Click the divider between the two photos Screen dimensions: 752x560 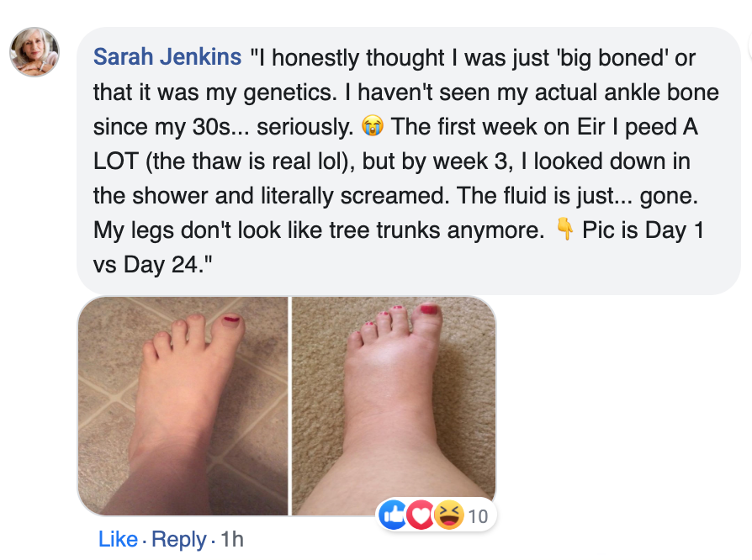(x=289, y=406)
